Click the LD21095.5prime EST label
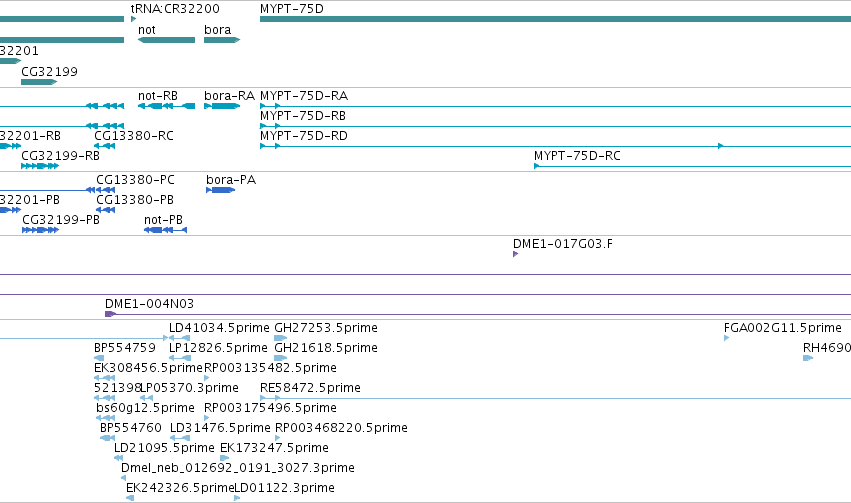This screenshot has height=503, width=851. click(164, 448)
